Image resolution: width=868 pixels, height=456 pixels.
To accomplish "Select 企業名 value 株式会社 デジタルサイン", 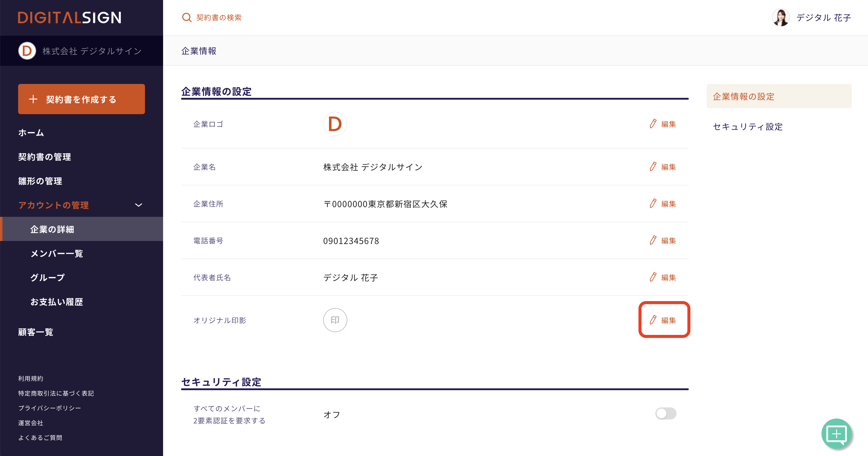I will (x=373, y=167).
